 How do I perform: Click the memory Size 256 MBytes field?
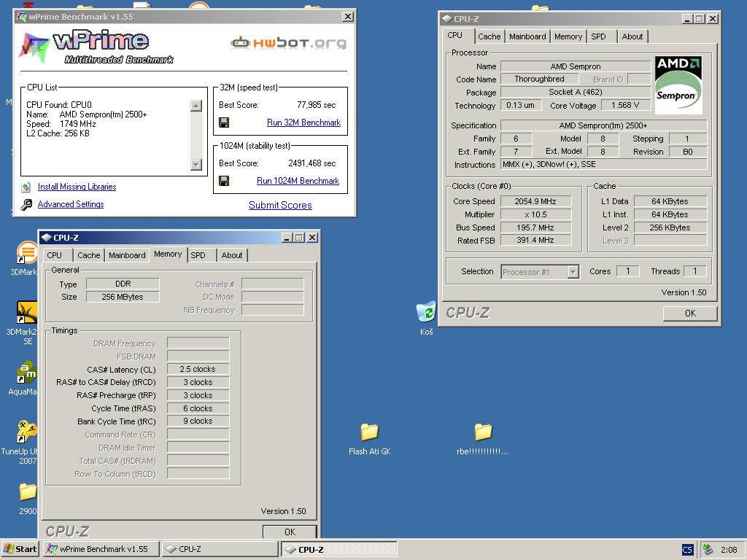(123, 297)
